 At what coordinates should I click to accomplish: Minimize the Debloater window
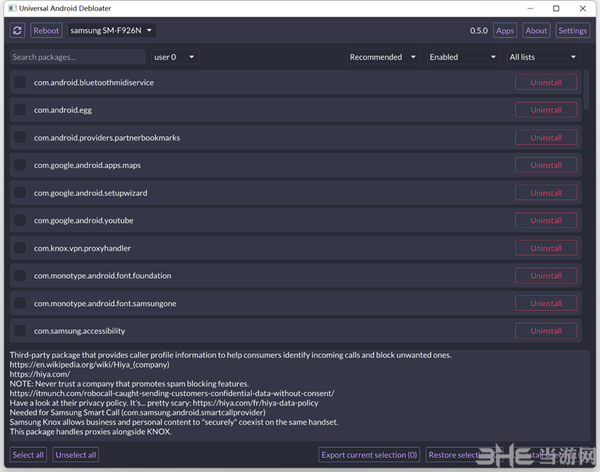tap(530, 8)
